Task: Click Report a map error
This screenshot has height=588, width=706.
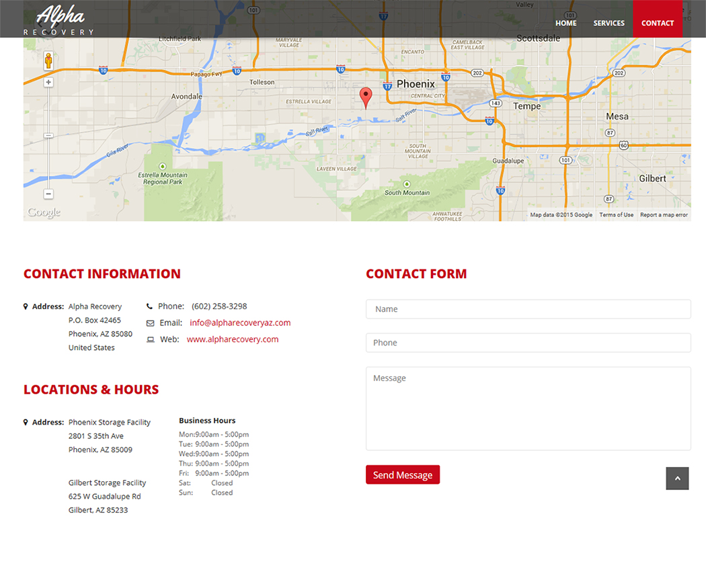Action: point(664,214)
